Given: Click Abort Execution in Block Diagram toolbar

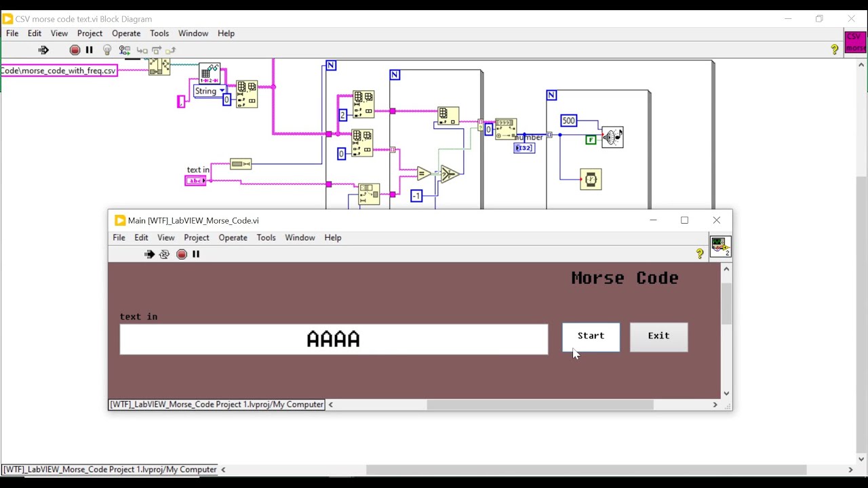Looking at the screenshot, I should coord(75,50).
